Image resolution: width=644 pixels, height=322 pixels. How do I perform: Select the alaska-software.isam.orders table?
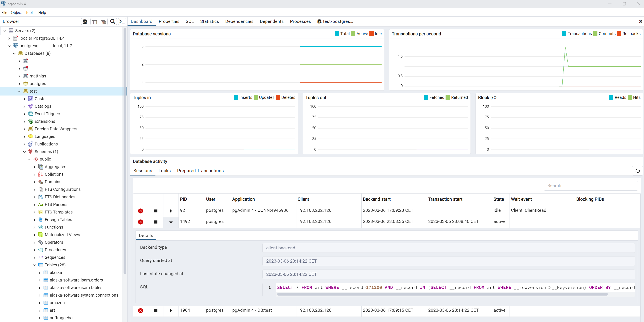[76, 280]
